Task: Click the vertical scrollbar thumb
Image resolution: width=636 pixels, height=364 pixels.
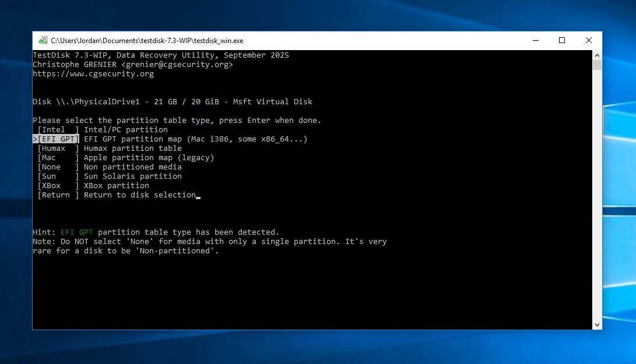Action: point(597,65)
